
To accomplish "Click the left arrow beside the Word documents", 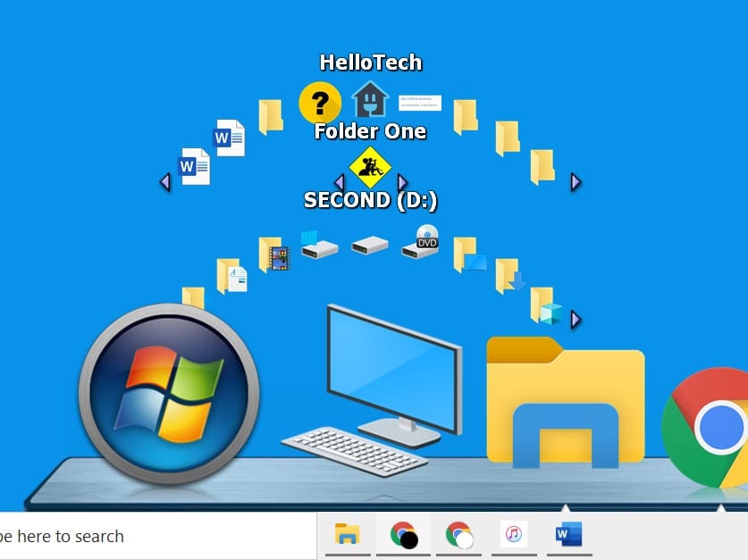I will (164, 182).
